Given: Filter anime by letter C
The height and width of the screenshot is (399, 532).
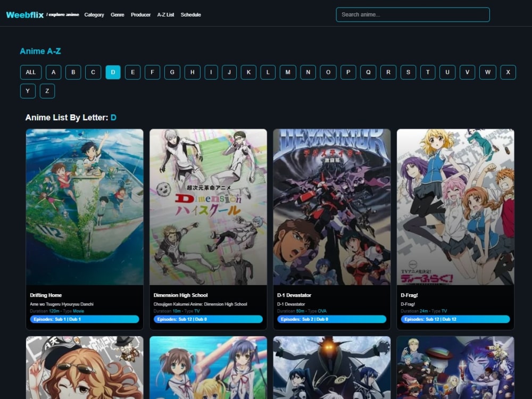Looking at the screenshot, I should pyautogui.click(x=93, y=72).
